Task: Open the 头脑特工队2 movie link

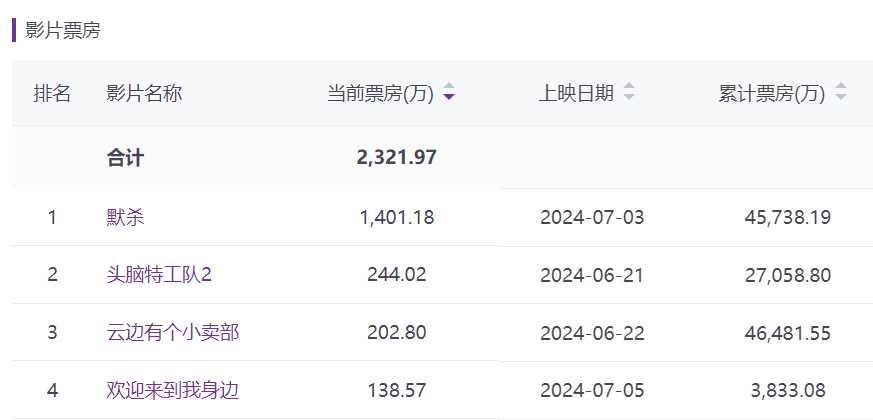Action: point(159,275)
